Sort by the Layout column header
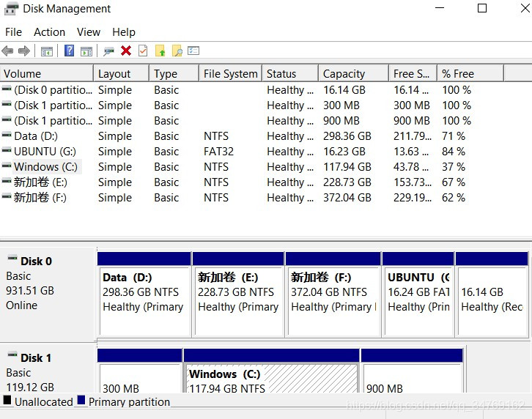Viewport: 532px width, 419px height. 122,74
